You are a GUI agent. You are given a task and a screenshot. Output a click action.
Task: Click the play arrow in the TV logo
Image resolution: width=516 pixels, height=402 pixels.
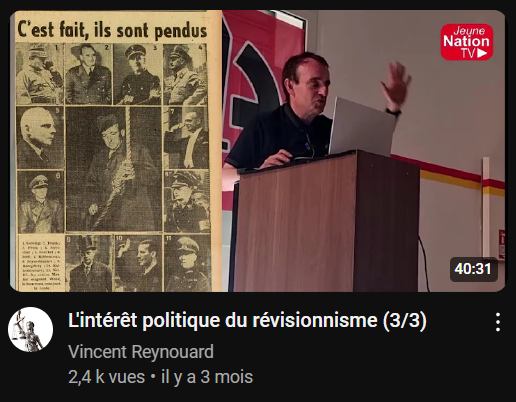point(482,53)
